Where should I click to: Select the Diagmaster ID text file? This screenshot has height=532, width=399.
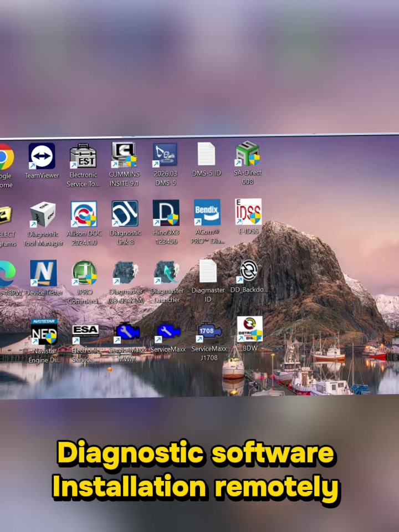tap(208, 271)
